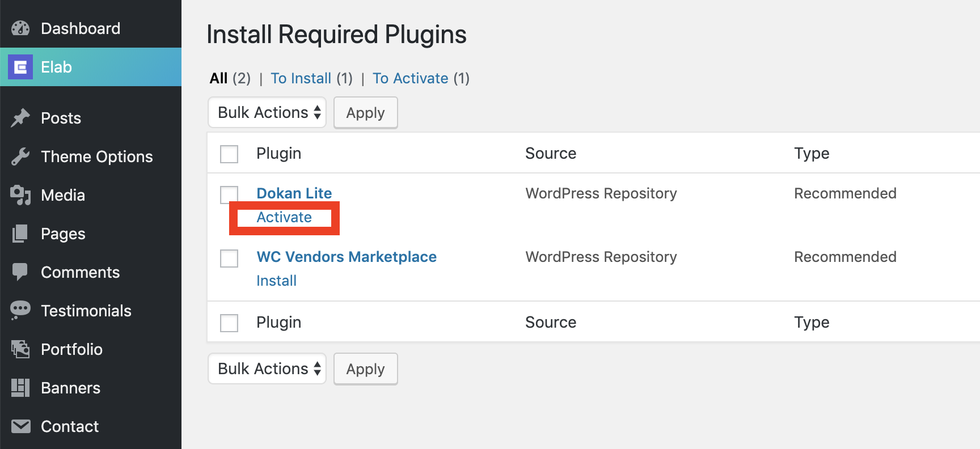Open Contact in sidebar
The width and height of the screenshot is (980, 449).
point(91,426)
